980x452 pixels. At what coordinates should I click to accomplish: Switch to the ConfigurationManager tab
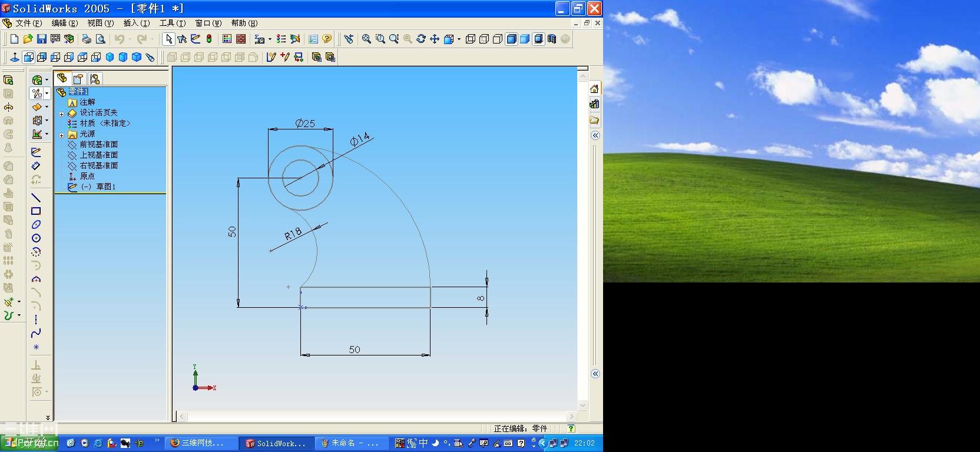[x=94, y=78]
